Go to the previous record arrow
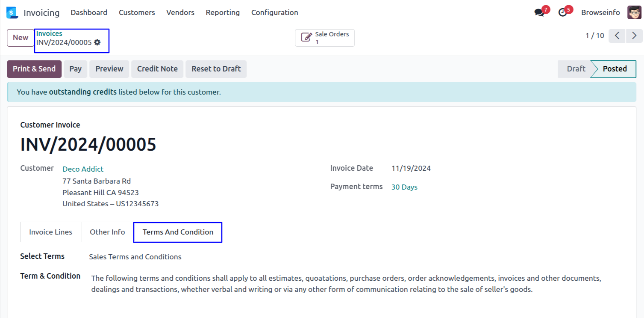This screenshot has width=644, height=318. click(617, 36)
